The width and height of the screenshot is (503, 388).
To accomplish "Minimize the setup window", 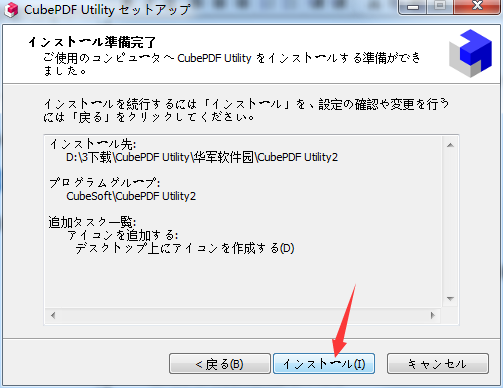I will (413, 6).
